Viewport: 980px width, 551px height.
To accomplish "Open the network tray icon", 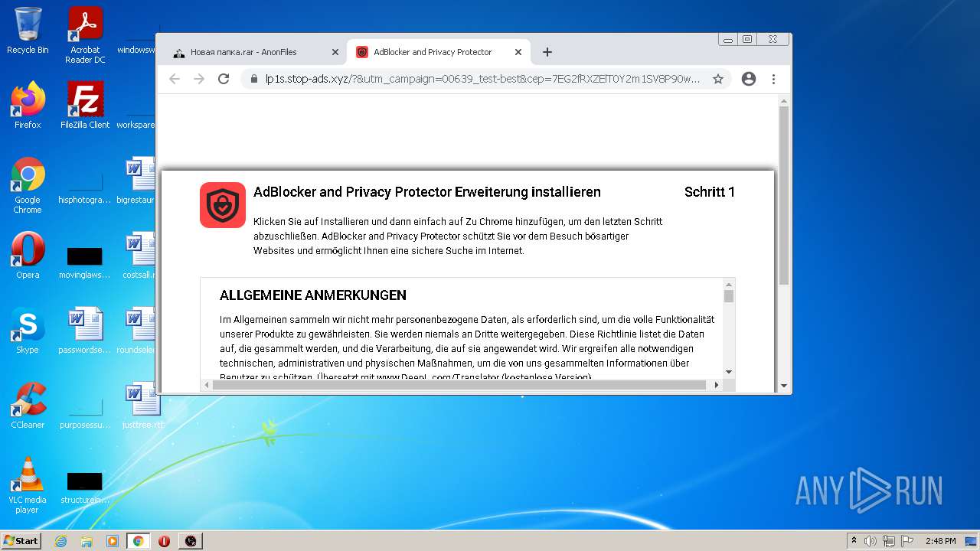I will pos(889,541).
